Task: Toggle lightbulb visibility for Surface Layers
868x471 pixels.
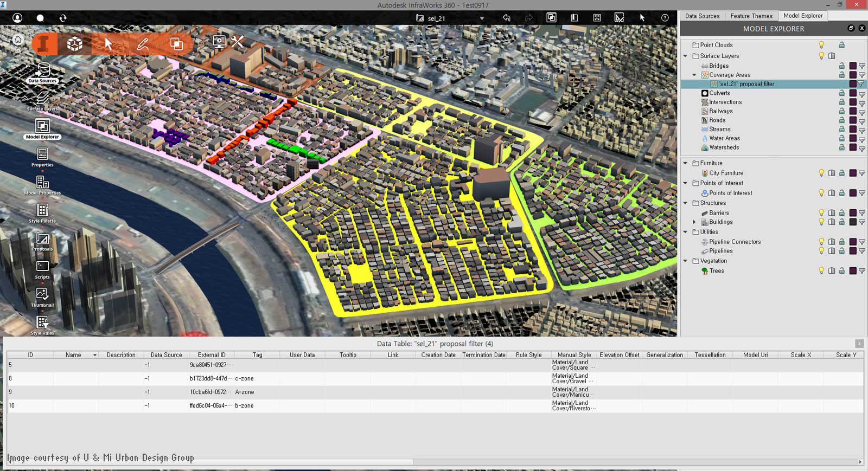Action: coord(821,56)
